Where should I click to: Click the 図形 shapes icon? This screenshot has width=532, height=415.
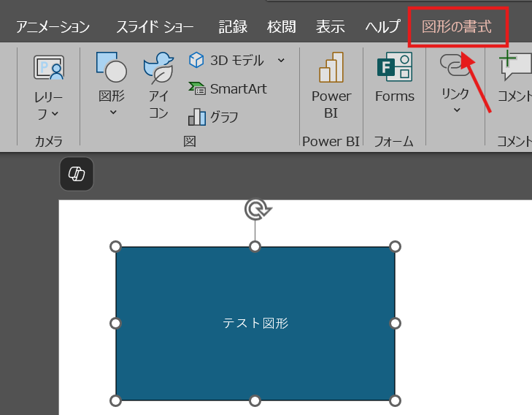pos(112,67)
